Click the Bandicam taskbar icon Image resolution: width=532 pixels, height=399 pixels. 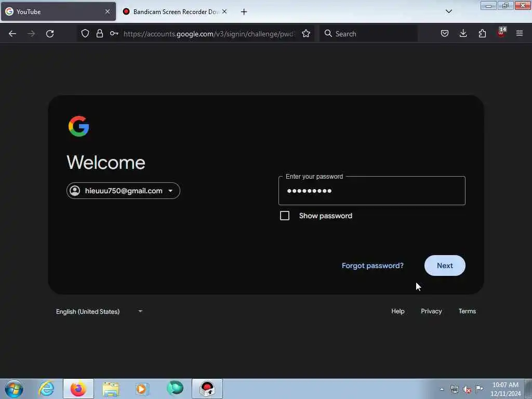click(207, 389)
